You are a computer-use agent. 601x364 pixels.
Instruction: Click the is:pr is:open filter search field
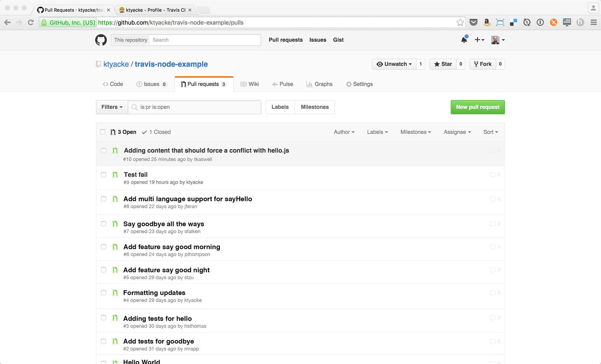click(195, 107)
